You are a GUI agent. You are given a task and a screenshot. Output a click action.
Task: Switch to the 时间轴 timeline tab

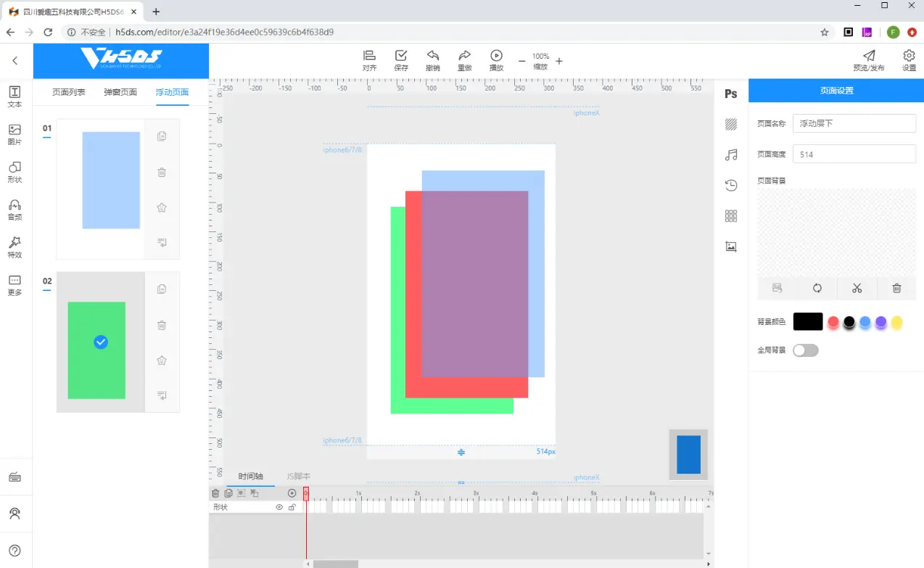(x=250, y=477)
